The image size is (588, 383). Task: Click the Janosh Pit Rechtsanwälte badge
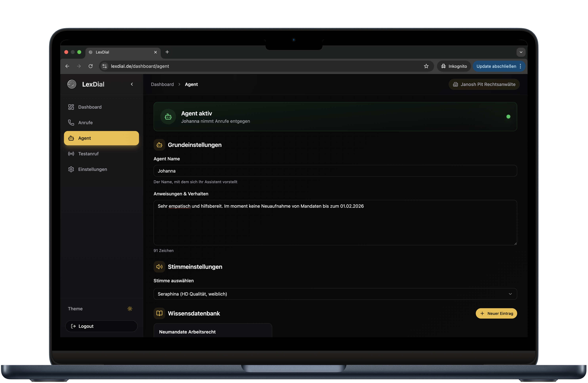click(x=484, y=84)
